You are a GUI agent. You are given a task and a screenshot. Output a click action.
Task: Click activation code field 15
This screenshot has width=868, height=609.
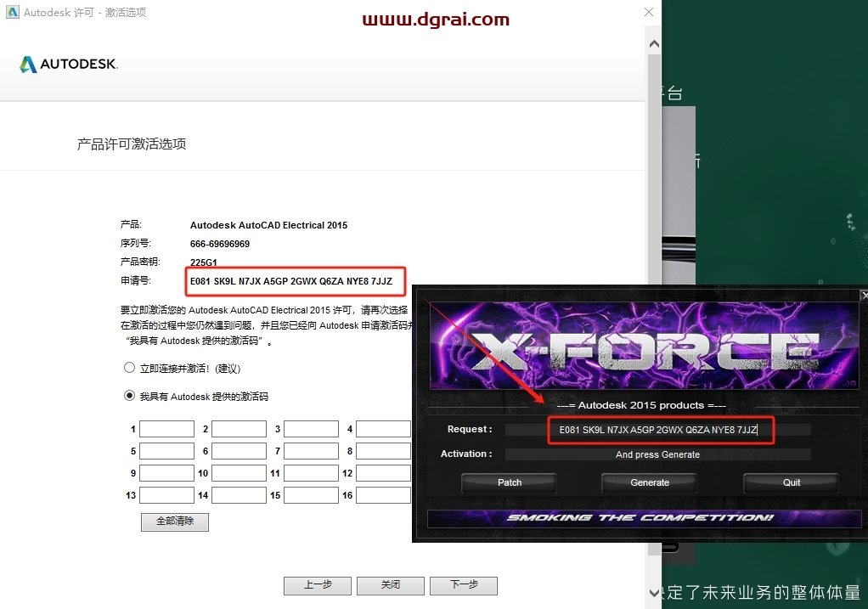click(x=311, y=495)
